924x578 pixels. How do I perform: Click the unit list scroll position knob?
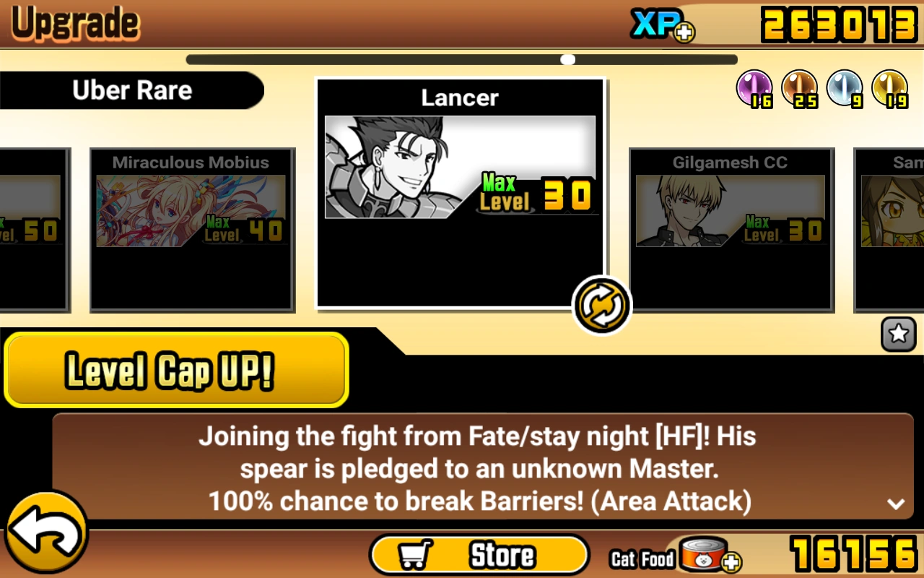[x=568, y=59]
